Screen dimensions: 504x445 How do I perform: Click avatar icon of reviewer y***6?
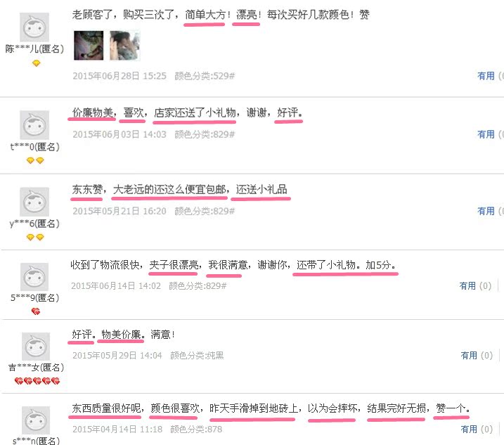pos(34,202)
